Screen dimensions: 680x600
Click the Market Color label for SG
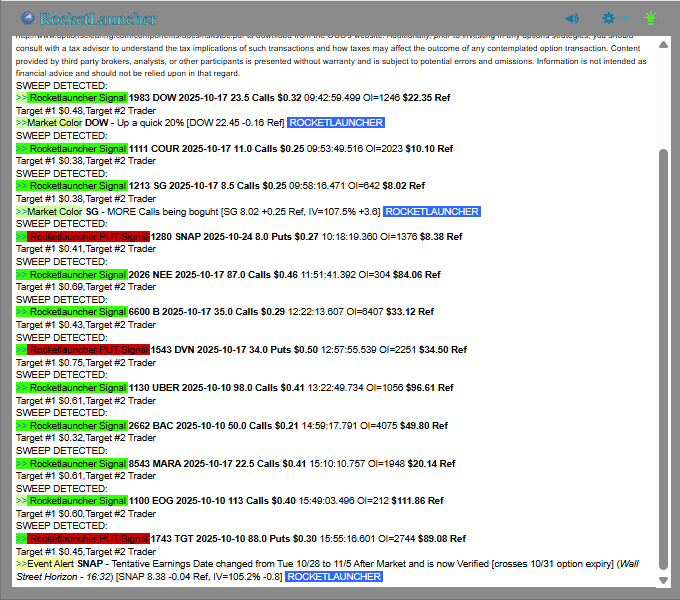pyautogui.click(x=55, y=212)
